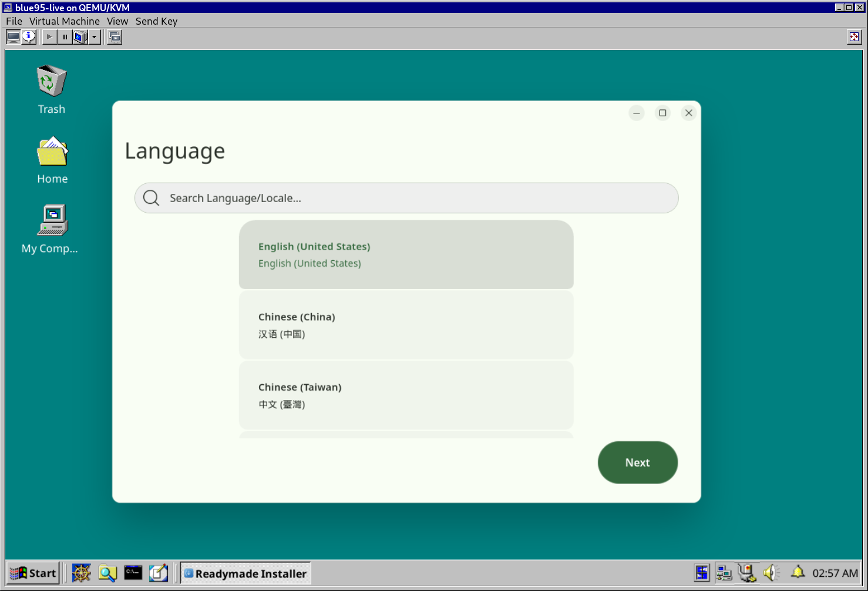This screenshot has width=868, height=591.
Task: Open the Virtual Machine menu
Action: point(65,21)
